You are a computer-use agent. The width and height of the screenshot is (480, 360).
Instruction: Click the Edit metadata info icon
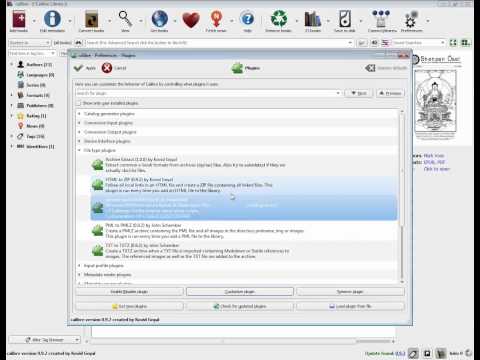coord(52,19)
